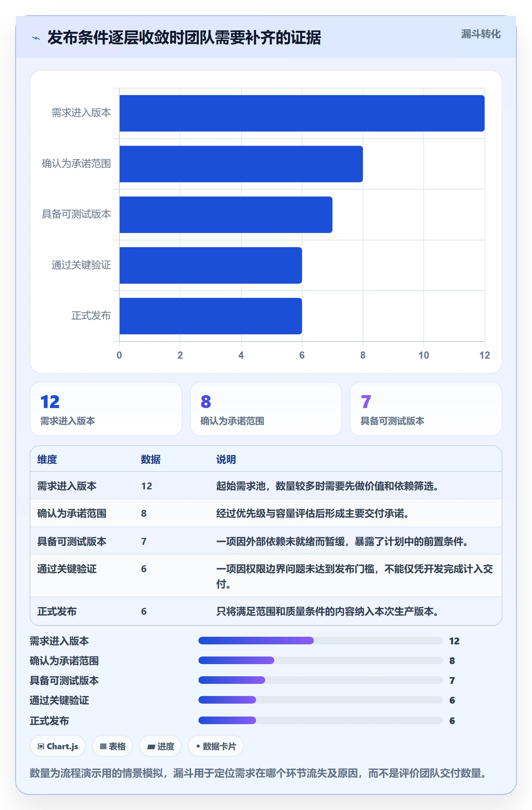Click the Chart.js tag chip
The image size is (532, 810).
coord(58,746)
